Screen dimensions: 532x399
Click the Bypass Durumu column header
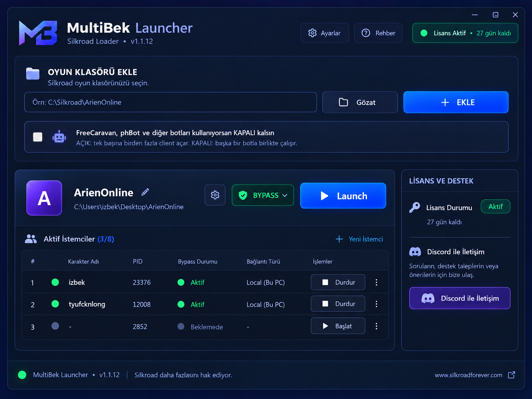point(198,262)
